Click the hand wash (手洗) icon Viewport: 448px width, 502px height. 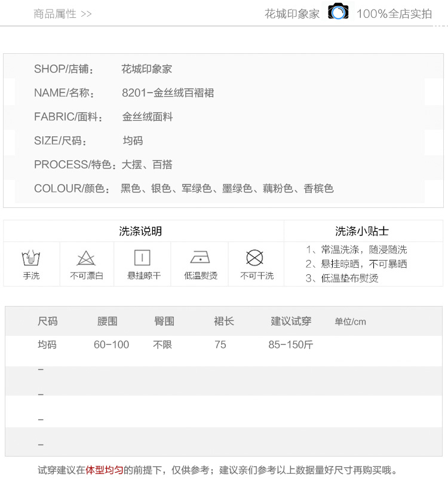click(30, 258)
